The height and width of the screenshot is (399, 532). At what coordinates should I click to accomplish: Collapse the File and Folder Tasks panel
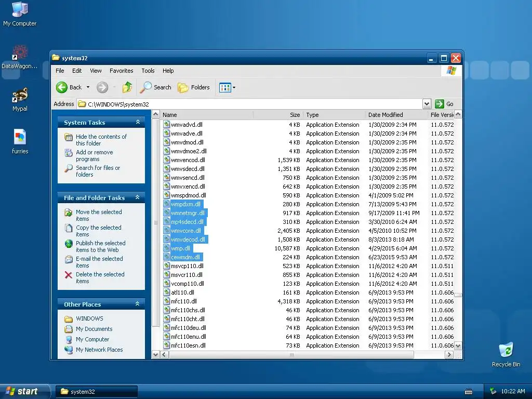[x=137, y=197]
